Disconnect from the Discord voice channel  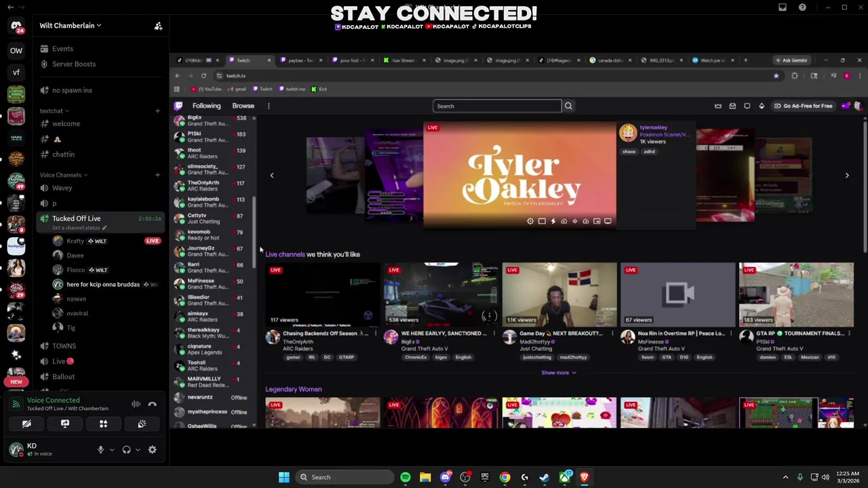(153, 404)
